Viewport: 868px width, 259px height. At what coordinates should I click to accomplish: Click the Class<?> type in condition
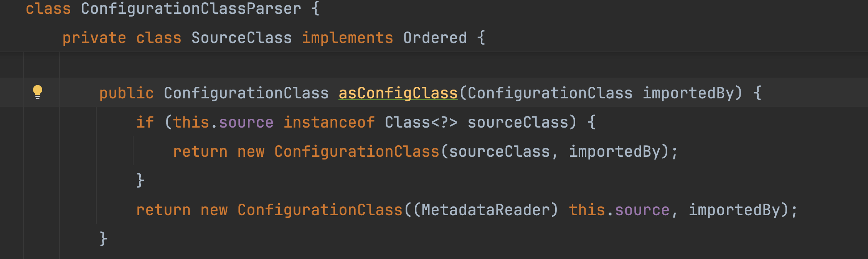point(421,122)
